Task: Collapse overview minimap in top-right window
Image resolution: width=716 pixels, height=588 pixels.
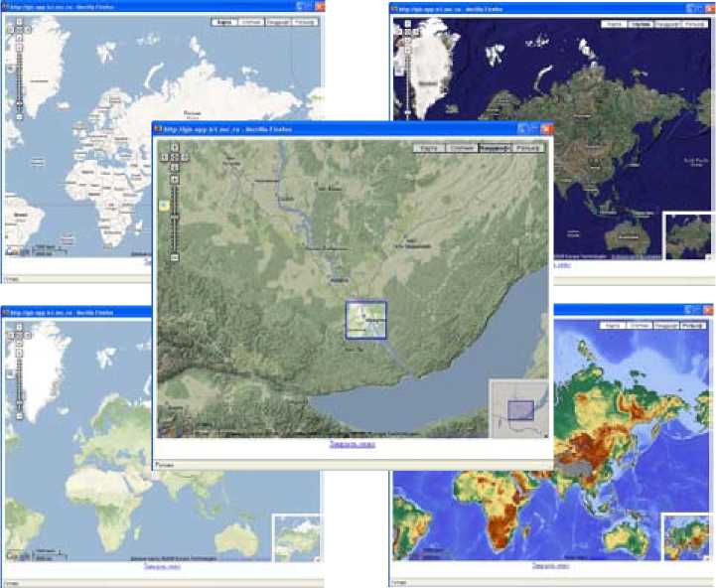Action: (x=709, y=258)
